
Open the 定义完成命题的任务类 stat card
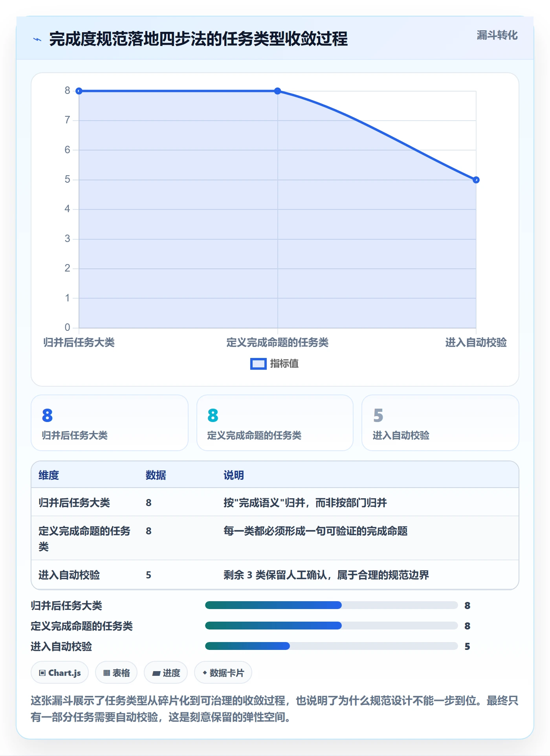(275, 423)
